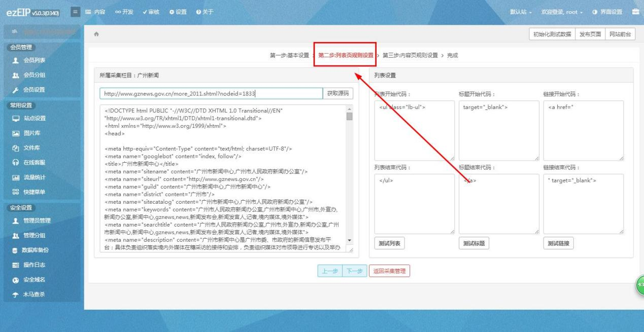The width and height of the screenshot is (644, 332).
Task: Click the 测试标题 button
Action: click(x=474, y=243)
